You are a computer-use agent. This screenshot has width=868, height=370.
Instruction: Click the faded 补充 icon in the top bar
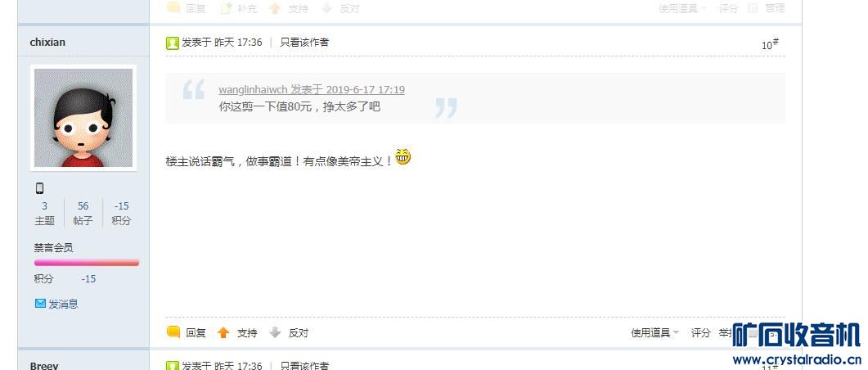pyautogui.click(x=227, y=8)
